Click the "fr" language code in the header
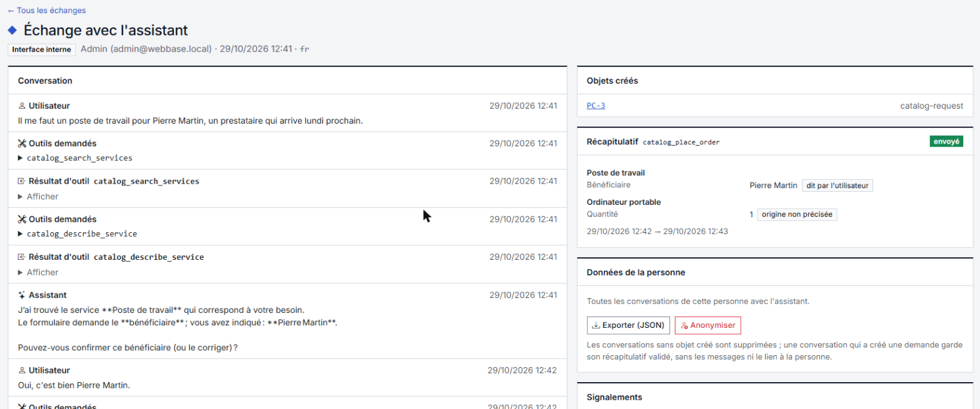Viewport: 980px width, 409px height. tap(305, 49)
